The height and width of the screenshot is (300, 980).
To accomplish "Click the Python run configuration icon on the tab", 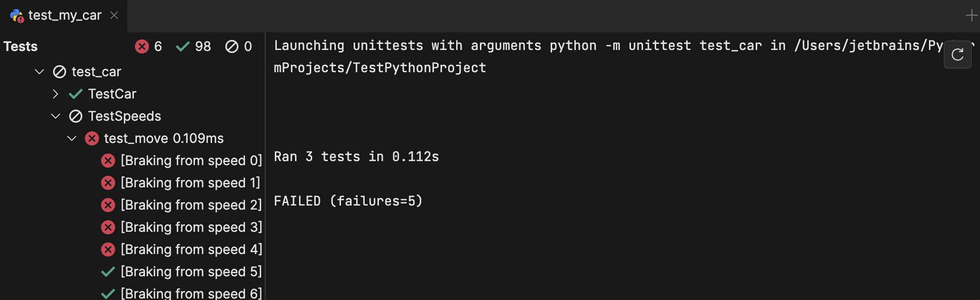I will [x=17, y=16].
